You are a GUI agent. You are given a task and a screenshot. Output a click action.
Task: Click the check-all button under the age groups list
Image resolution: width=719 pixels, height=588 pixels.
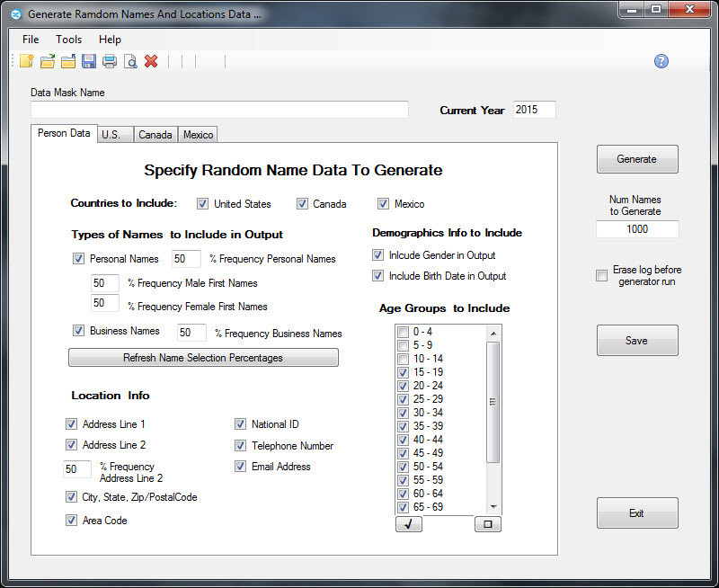coord(409,524)
